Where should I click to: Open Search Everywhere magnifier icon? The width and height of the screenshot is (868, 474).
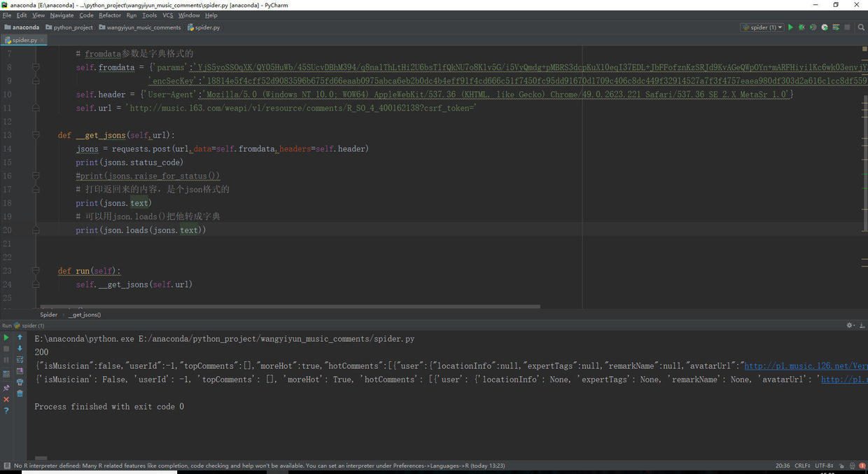pyautogui.click(x=860, y=27)
